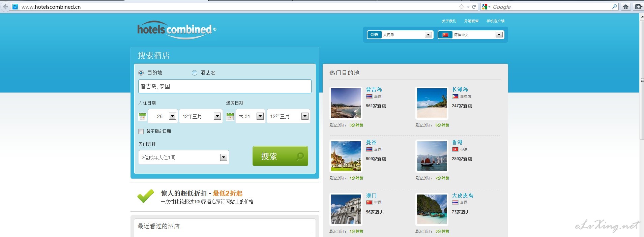Open the 2位成年人住1间 room dropdown

pos(184,157)
